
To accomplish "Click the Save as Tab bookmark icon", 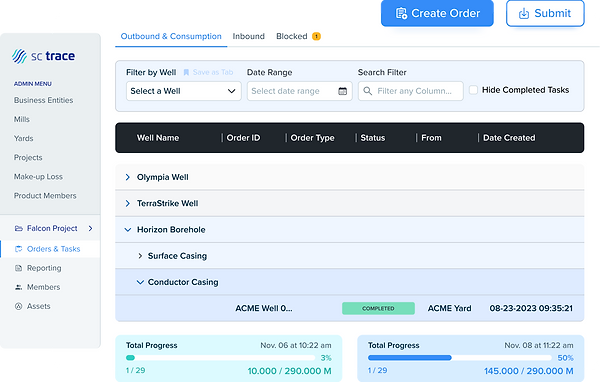I will pyautogui.click(x=186, y=72).
